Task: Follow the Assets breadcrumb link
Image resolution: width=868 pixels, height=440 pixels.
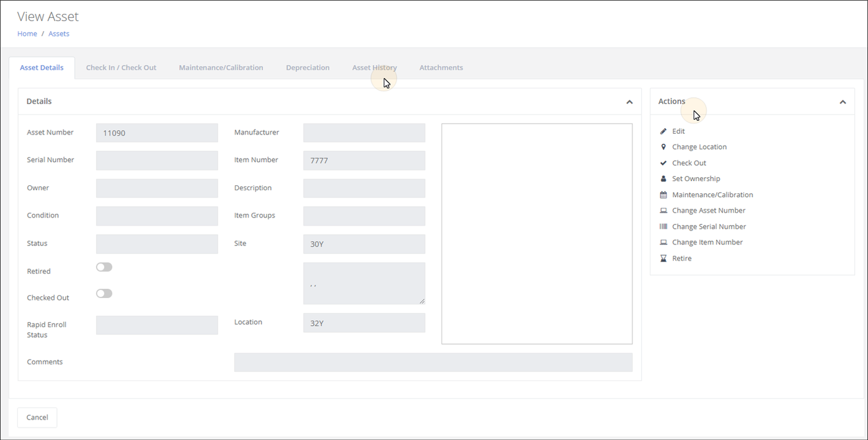Action: point(59,33)
